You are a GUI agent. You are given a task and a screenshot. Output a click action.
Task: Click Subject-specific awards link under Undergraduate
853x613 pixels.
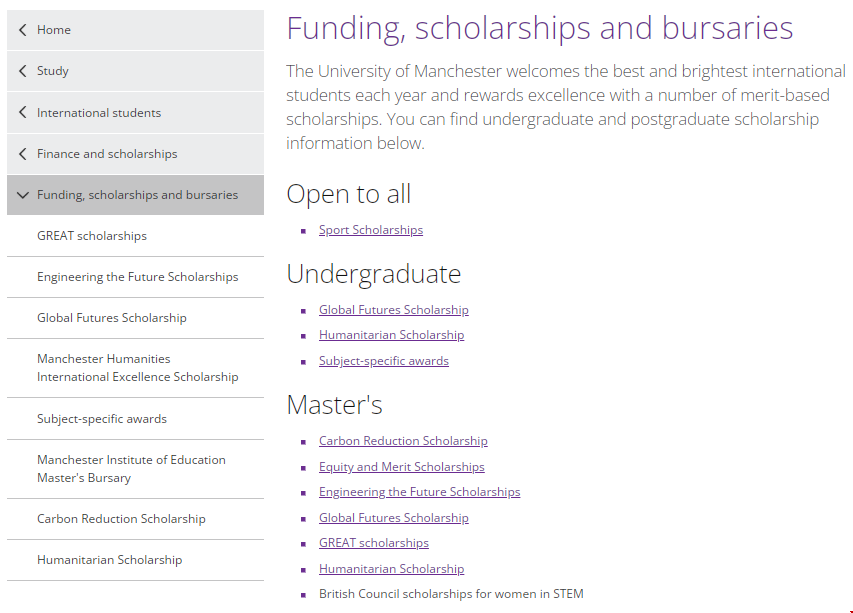pyautogui.click(x=384, y=361)
